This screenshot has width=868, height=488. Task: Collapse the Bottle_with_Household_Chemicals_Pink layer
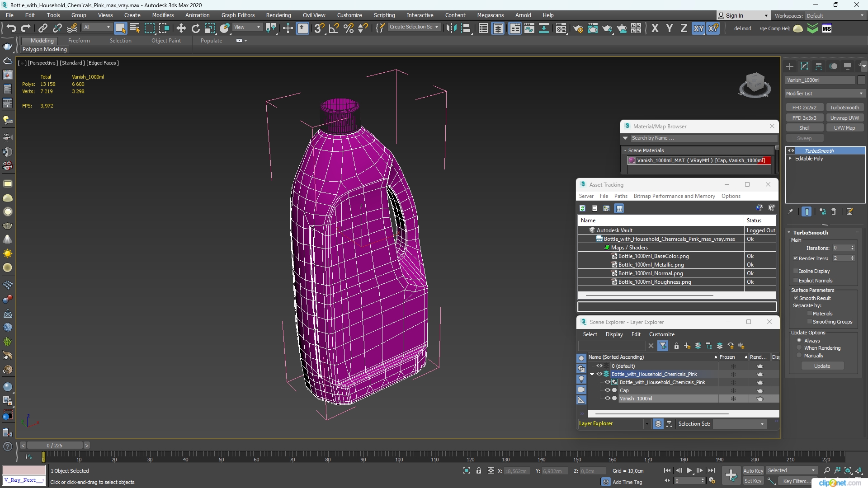click(592, 374)
